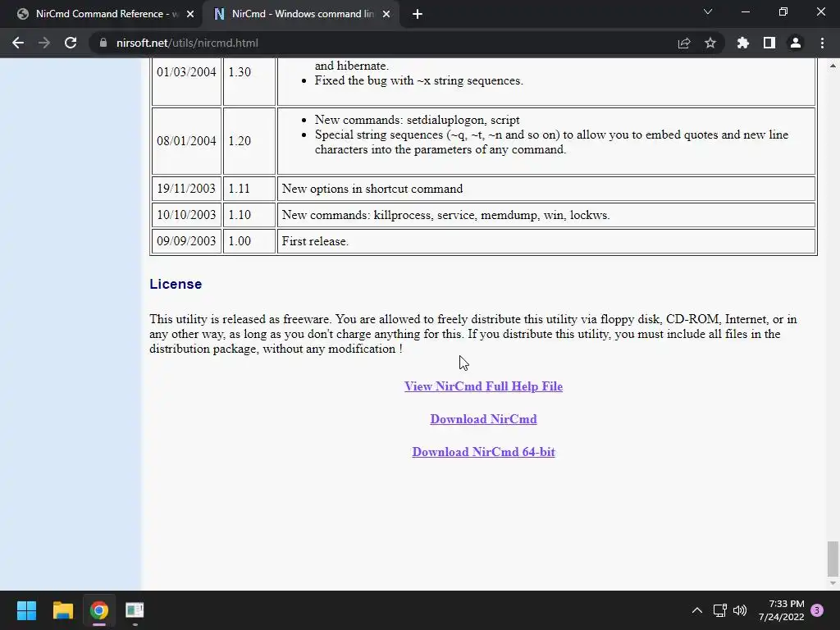Click the version 1.20 cell
This screenshot has height=630, width=840.
[249, 141]
